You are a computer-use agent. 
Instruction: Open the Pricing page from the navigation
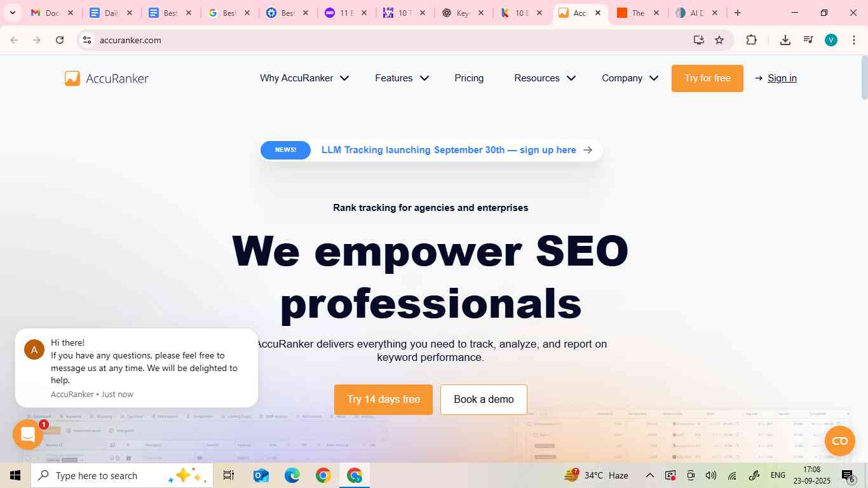pos(469,78)
